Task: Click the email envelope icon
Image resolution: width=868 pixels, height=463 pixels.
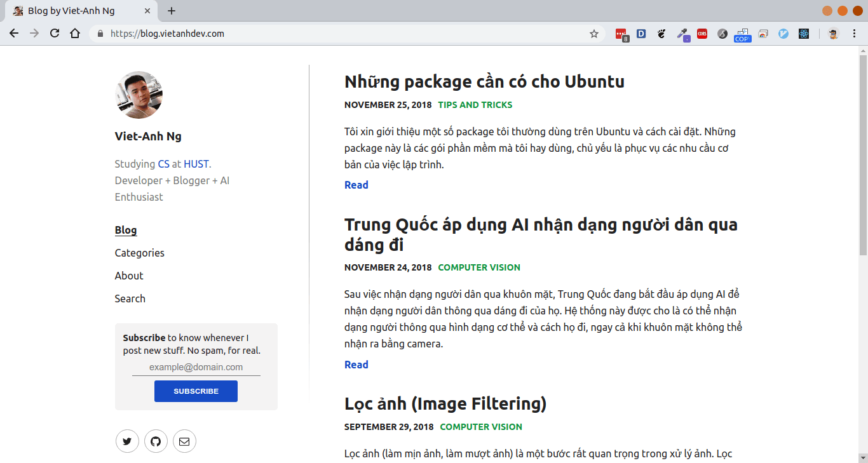Action: coord(184,441)
